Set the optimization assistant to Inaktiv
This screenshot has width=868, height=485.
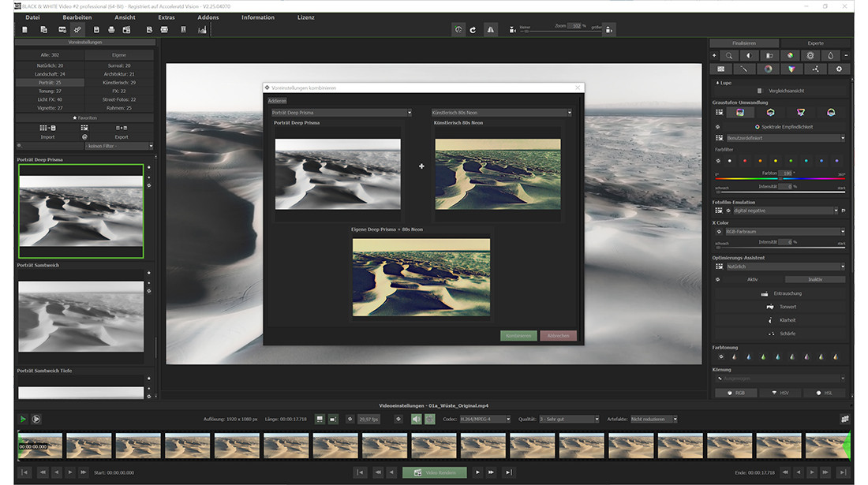[x=815, y=279]
